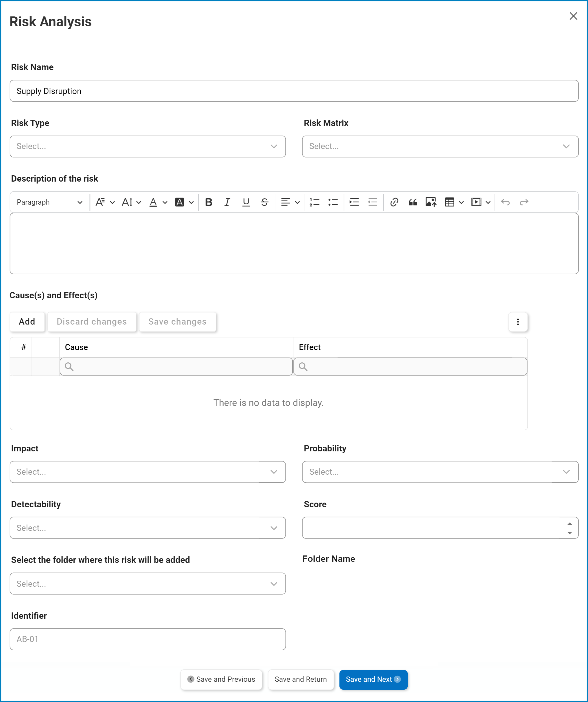The width and height of the screenshot is (588, 702).
Task: Click the Discard changes button
Action: [x=92, y=322]
